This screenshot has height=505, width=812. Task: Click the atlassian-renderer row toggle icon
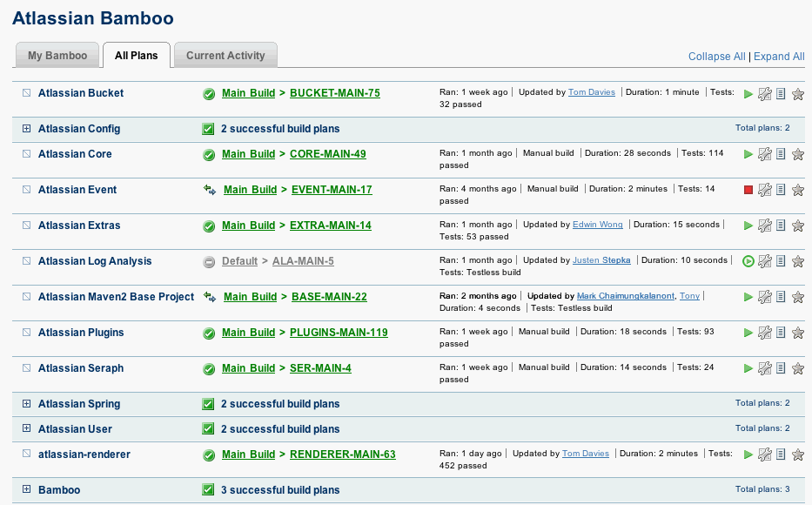point(26,454)
